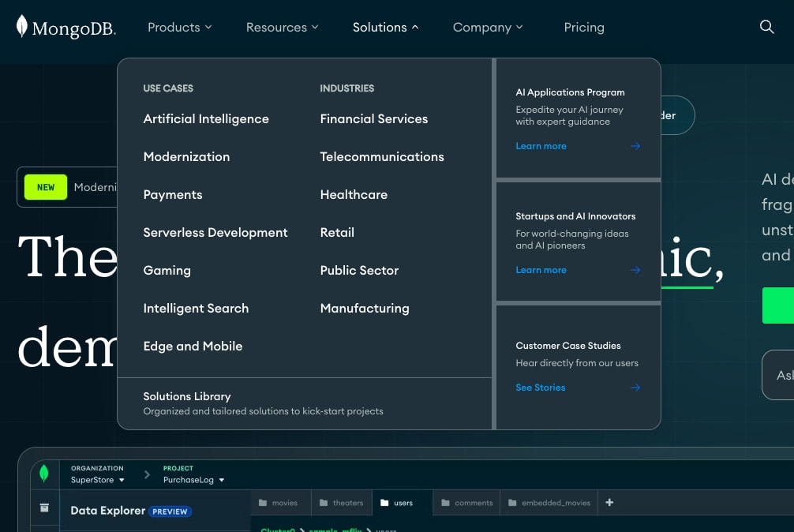Switch to the users tab
The height and width of the screenshot is (532, 794).
403,503
